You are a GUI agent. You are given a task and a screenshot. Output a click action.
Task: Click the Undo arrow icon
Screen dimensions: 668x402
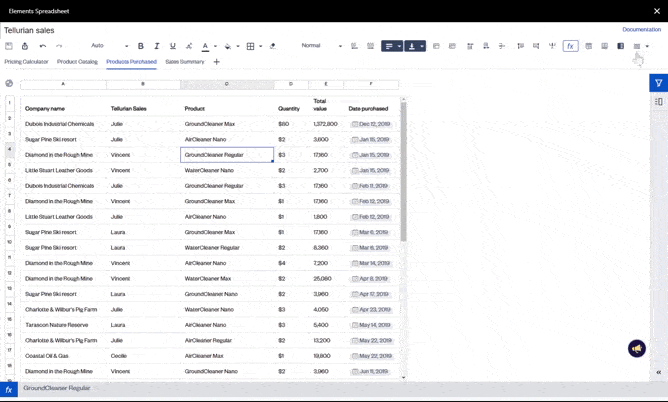pos(43,46)
